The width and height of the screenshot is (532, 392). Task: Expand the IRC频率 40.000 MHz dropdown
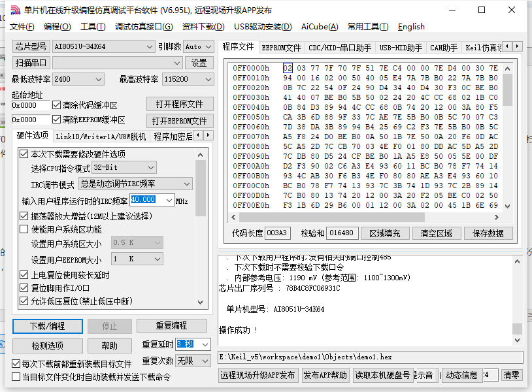tap(169, 201)
